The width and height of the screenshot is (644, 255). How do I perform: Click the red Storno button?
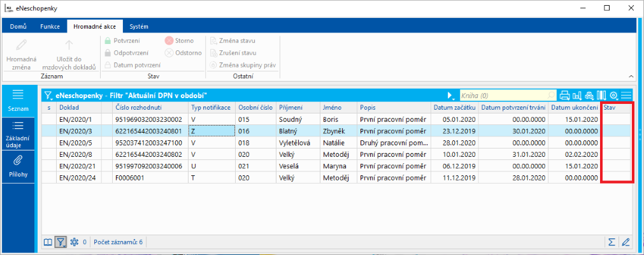179,41
